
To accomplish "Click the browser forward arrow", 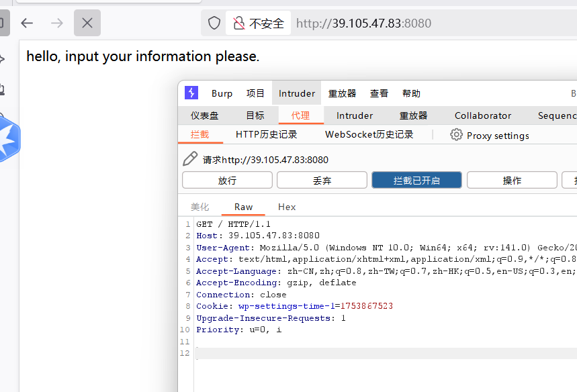I will click(56, 23).
